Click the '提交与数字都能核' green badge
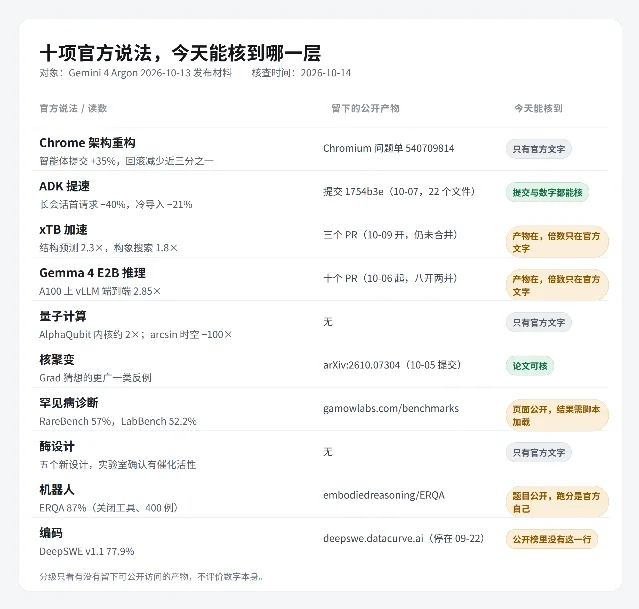 click(547, 192)
